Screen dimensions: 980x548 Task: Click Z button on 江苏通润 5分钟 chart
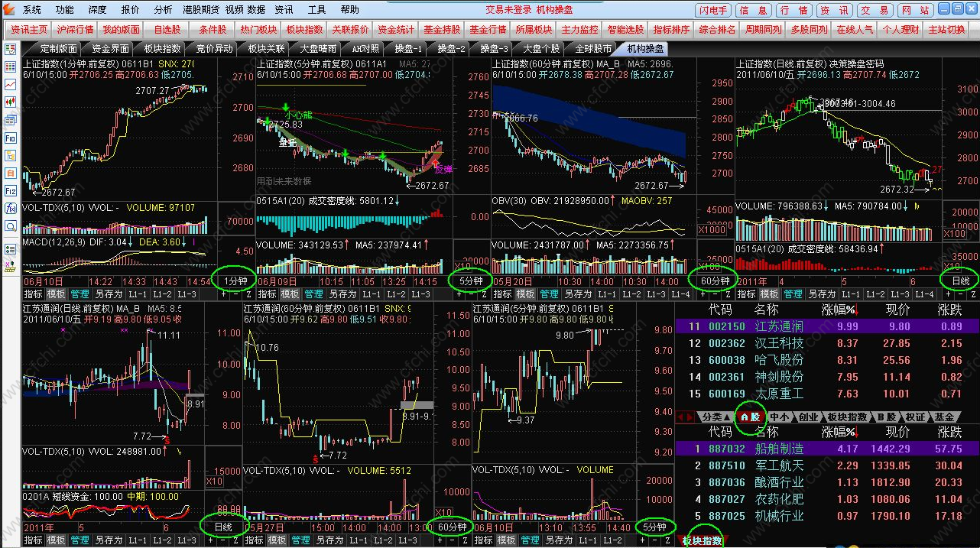(666, 540)
